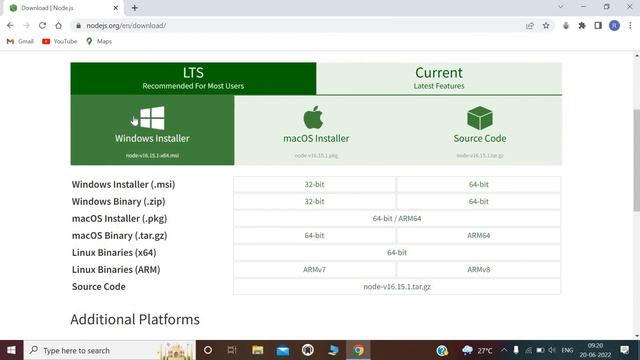Download the Windows Installer via its Windows logo
640x360 pixels.
point(152,118)
